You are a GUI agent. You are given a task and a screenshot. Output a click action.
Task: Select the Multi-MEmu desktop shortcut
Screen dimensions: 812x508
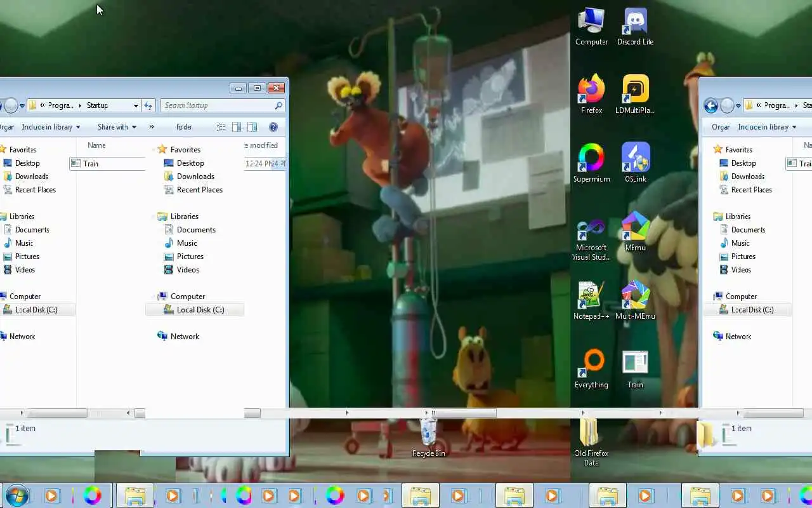coord(635,301)
